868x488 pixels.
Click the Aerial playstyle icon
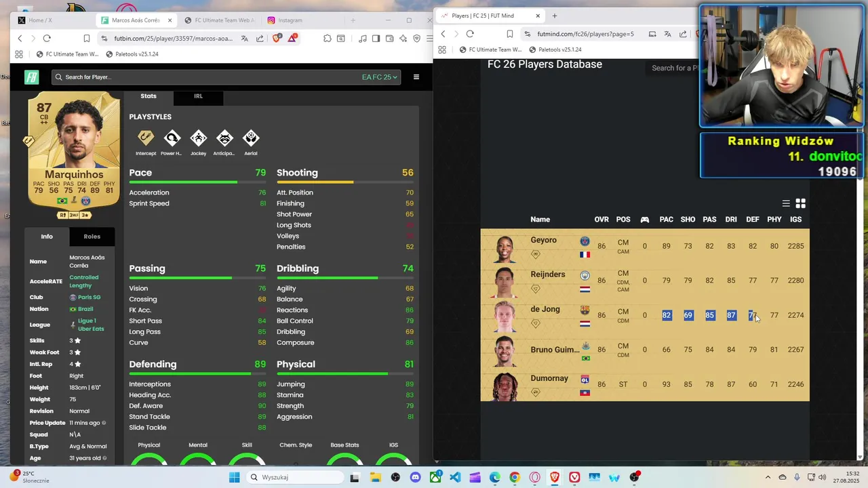(x=251, y=138)
